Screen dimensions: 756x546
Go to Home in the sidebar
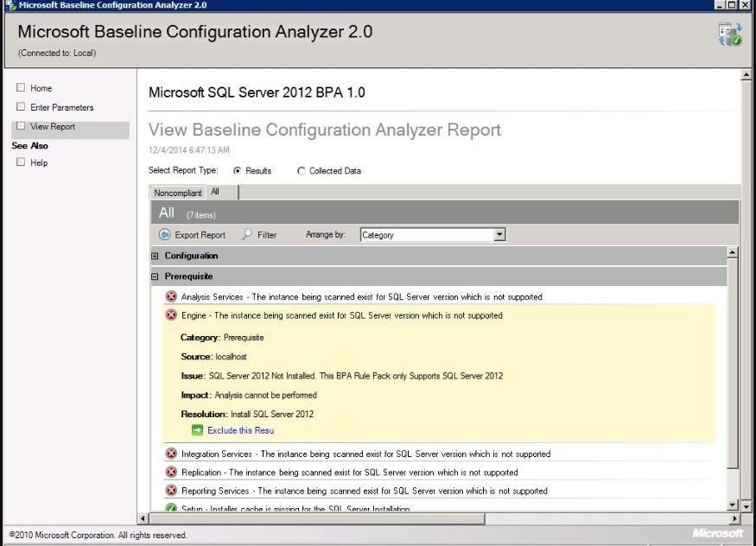(41, 88)
